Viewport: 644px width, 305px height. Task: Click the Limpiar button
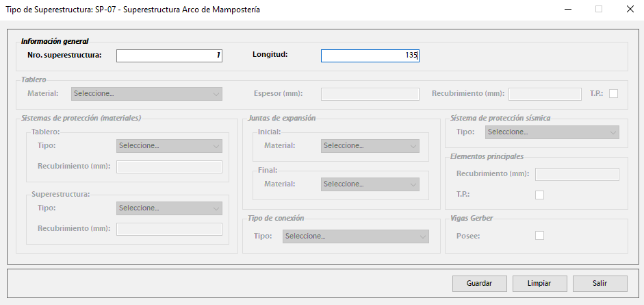[x=539, y=284]
